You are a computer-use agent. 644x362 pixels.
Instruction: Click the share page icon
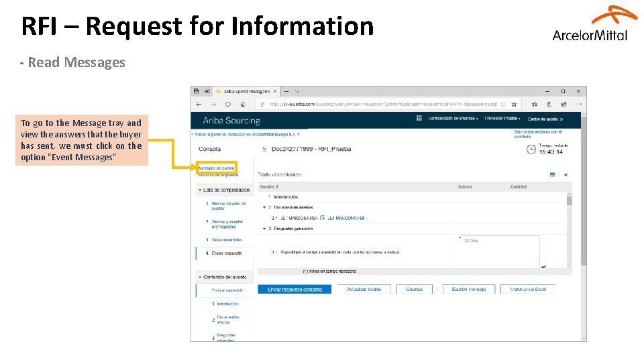pos(564,105)
